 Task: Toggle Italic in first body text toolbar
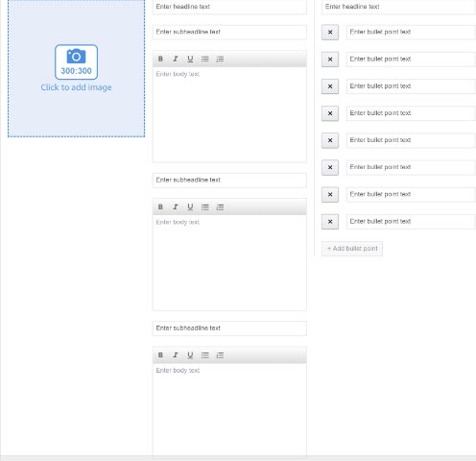(x=176, y=59)
